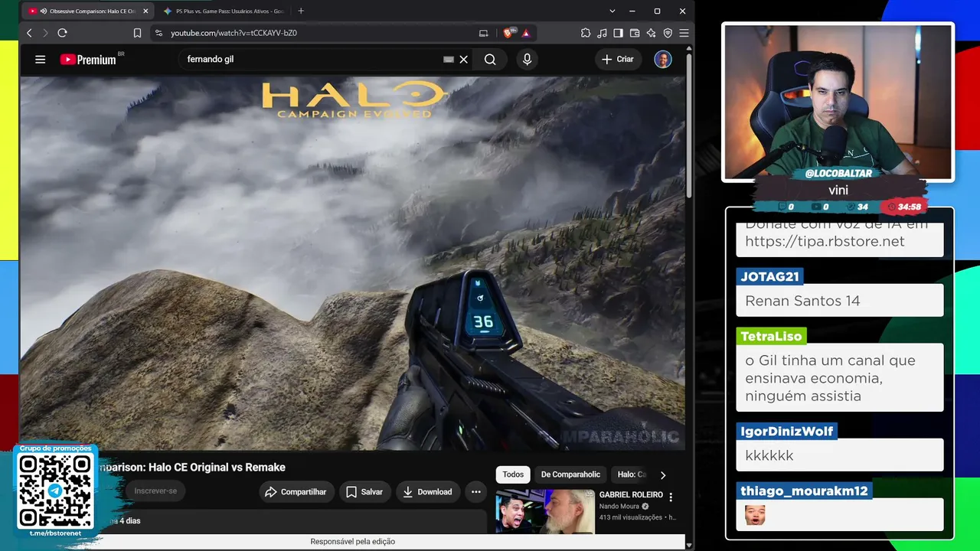Image resolution: width=980 pixels, height=551 pixels.
Task: Open the on-screen keyboard in search box
Action: coord(449,59)
